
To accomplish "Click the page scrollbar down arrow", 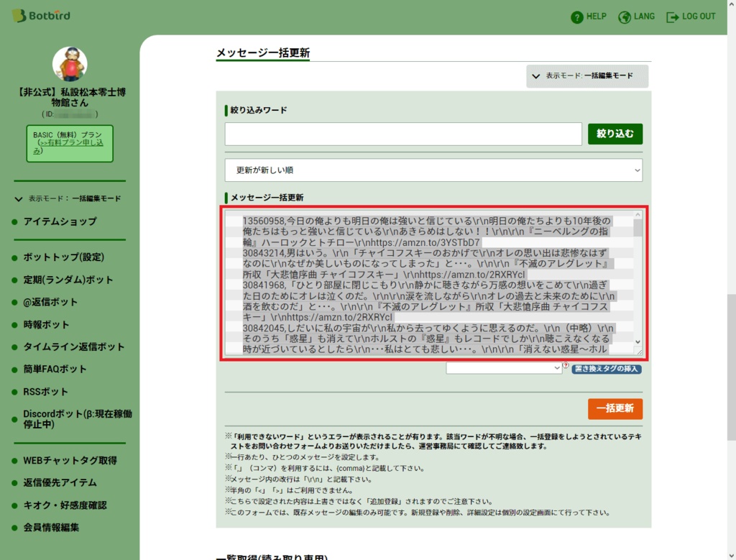I will tap(731, 555).
